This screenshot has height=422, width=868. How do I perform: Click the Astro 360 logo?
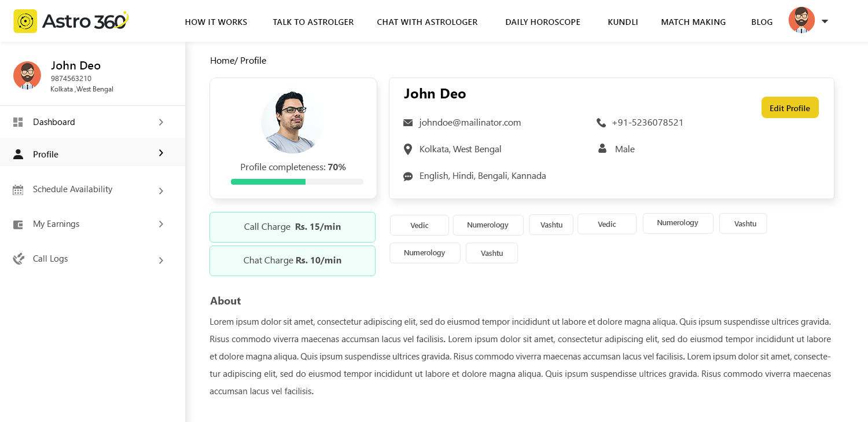point(71,21)
